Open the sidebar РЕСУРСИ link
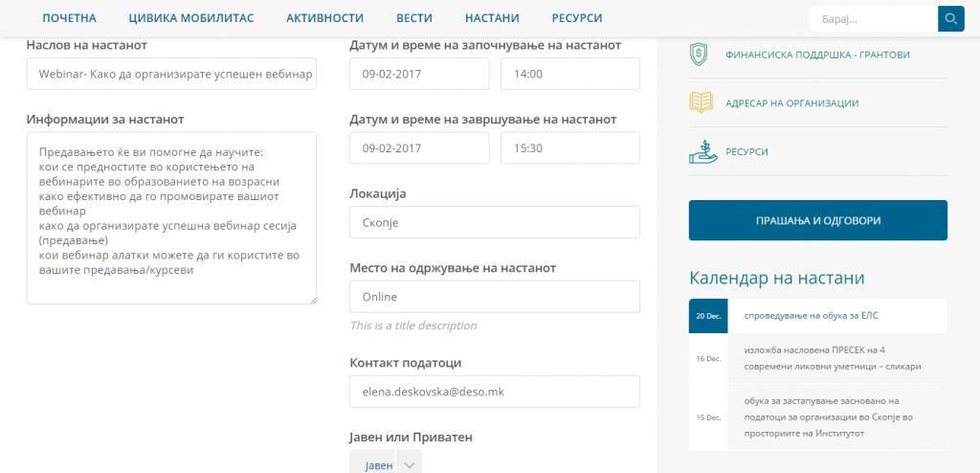The width and height of the screenshot is (980, 473). click(746, 151)
